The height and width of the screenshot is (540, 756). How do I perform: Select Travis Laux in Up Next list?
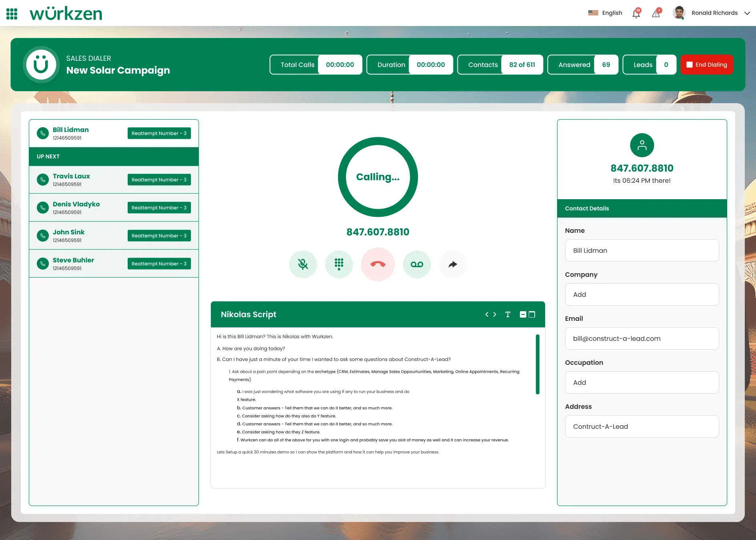click(x=71, y=176)
